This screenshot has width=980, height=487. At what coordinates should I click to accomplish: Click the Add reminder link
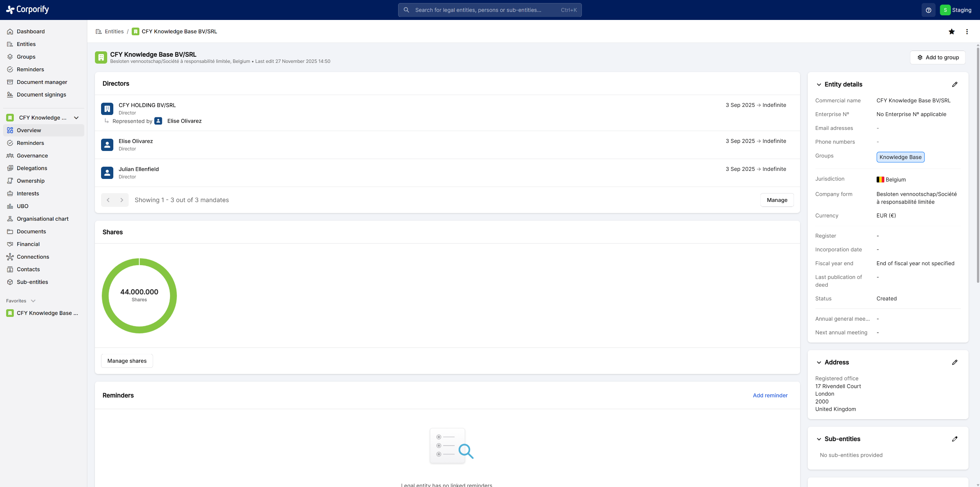(x=770, y=395)
